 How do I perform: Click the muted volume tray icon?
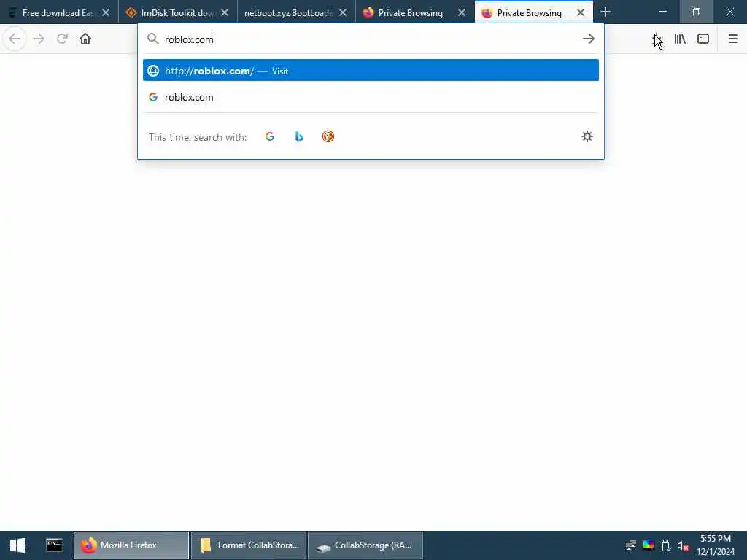pos(683,545)
